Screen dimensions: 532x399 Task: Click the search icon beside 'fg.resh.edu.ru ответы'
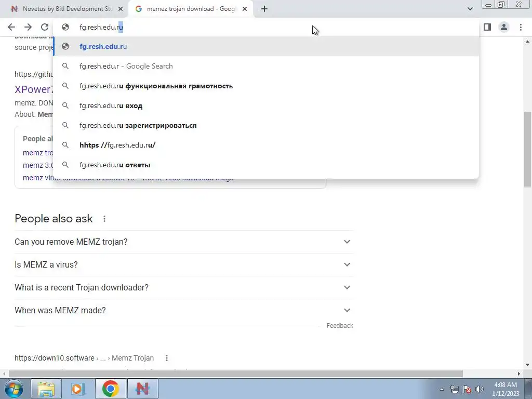pyautogui.click(x=65, y=165)
